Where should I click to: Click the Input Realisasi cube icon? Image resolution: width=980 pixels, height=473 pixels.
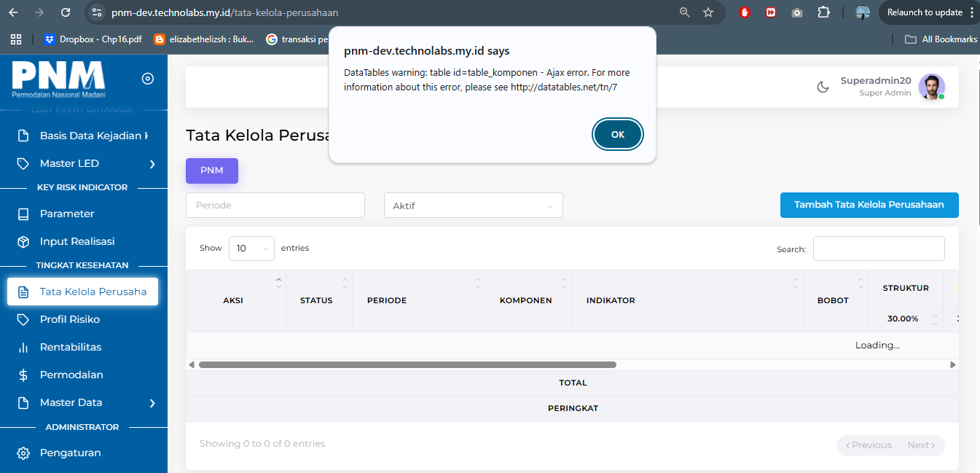(23, 241)
